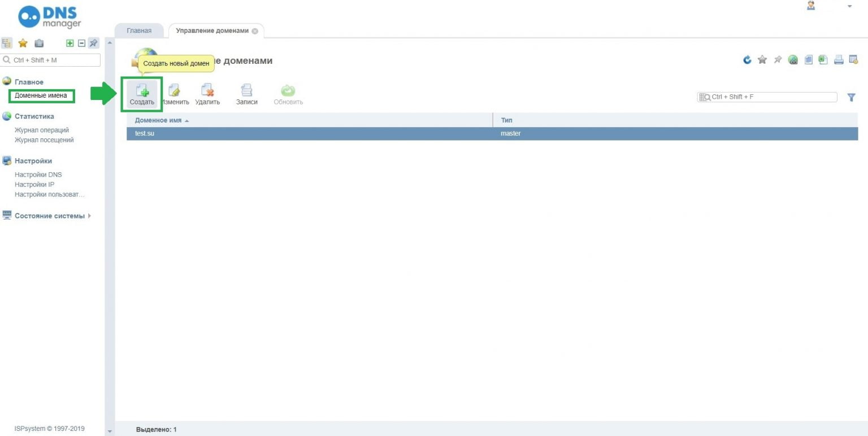Screen dimensions: 868x436
Task: Open Журнал посещений
Action: [44, 140]
